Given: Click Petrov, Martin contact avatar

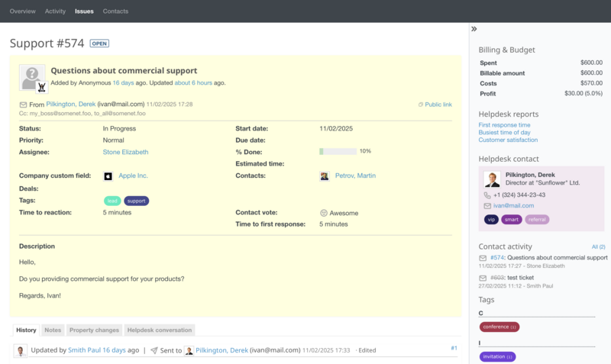Looking at the screenshot, I should click(x=325, y=176).
